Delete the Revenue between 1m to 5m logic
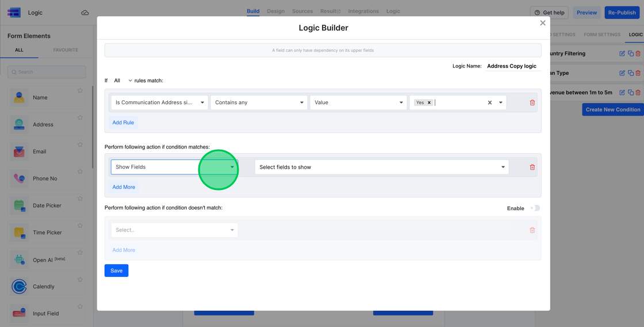 click(638, 93)
